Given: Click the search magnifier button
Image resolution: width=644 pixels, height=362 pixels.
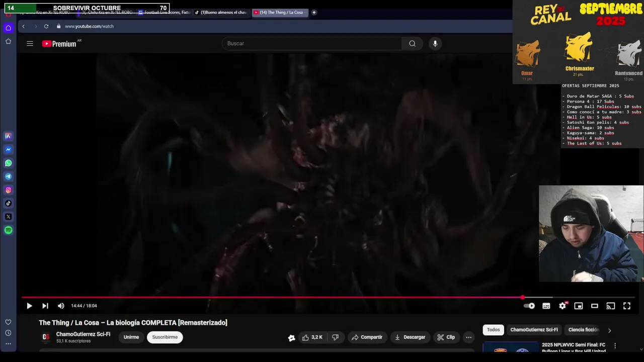Looking at the screenshot, I should pos(412,44).
